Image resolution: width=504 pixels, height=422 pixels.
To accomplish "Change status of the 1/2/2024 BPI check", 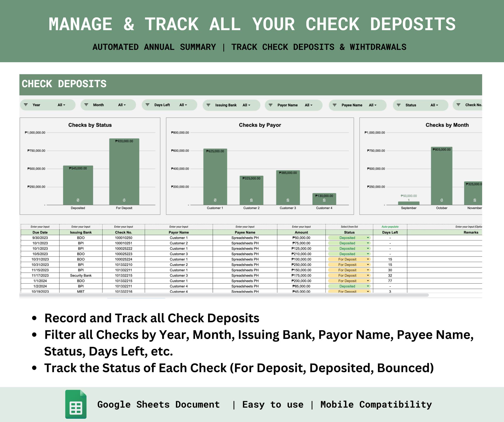I will point(368,286).
